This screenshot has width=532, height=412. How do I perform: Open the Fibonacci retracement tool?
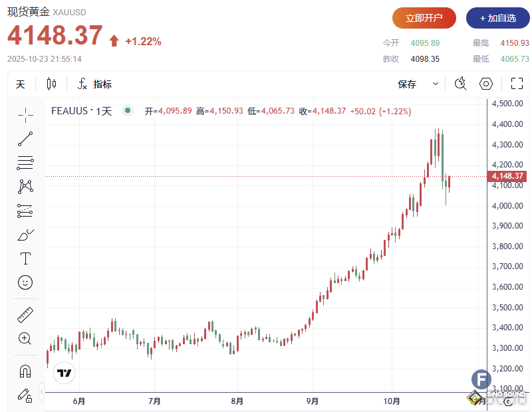25,163
